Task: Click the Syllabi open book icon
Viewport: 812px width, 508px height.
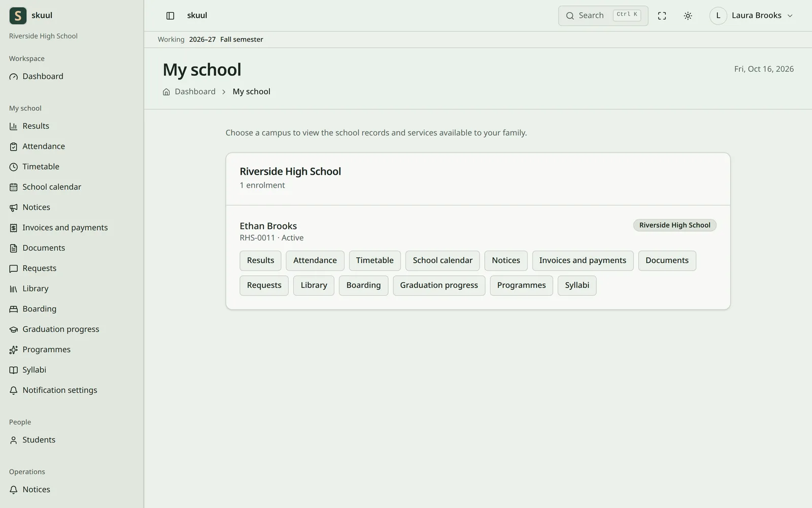Action: [14, 370]
